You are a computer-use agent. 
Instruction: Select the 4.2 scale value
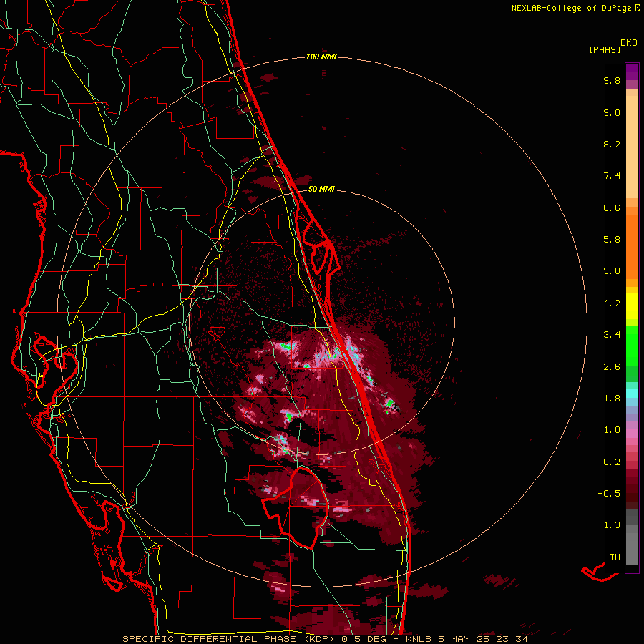click(x=612, y=303)
